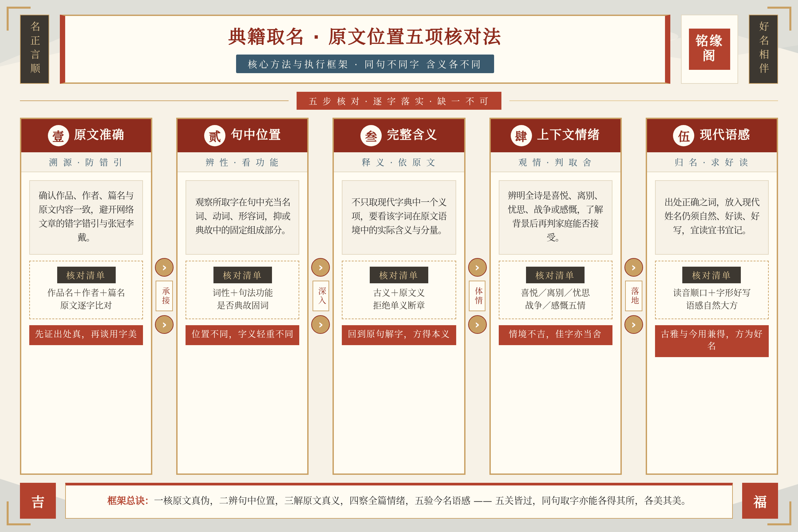
Task: Click the 核对清单 label above 词性+句法功能
Action: pyautogui.click(x=243, y=275)
